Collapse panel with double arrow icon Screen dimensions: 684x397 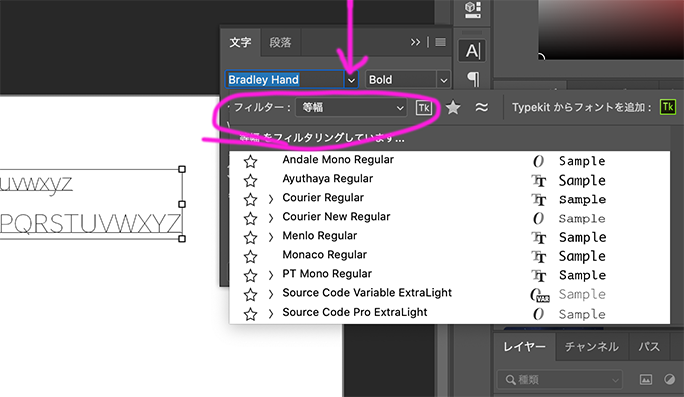(415, 42)
